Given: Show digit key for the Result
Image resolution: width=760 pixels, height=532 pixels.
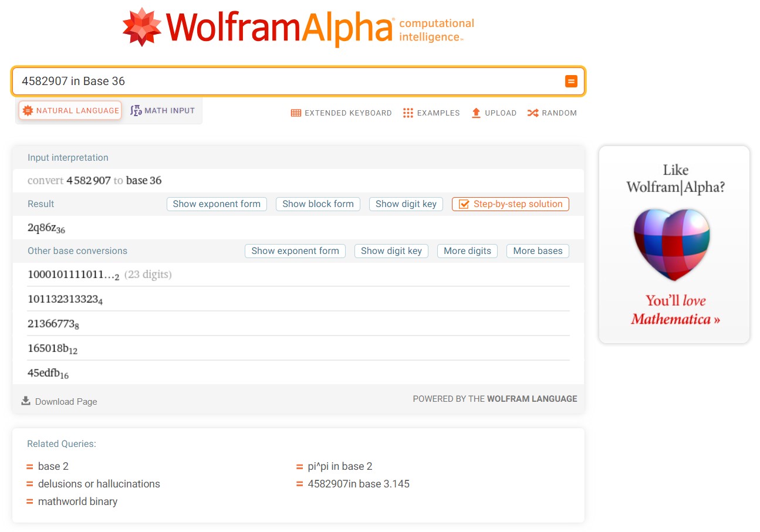Looking at the screenshot, I should (x=406, y=204).
